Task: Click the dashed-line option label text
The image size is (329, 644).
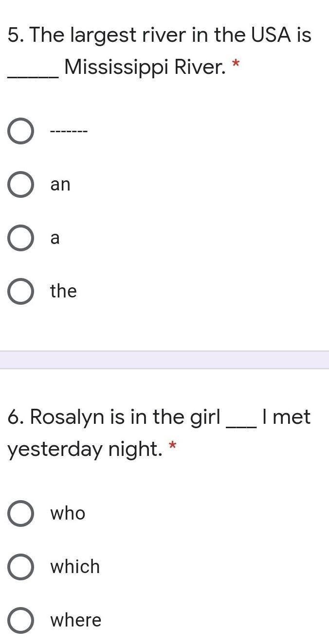Action: pyautogui.click(x=69, y=132)
